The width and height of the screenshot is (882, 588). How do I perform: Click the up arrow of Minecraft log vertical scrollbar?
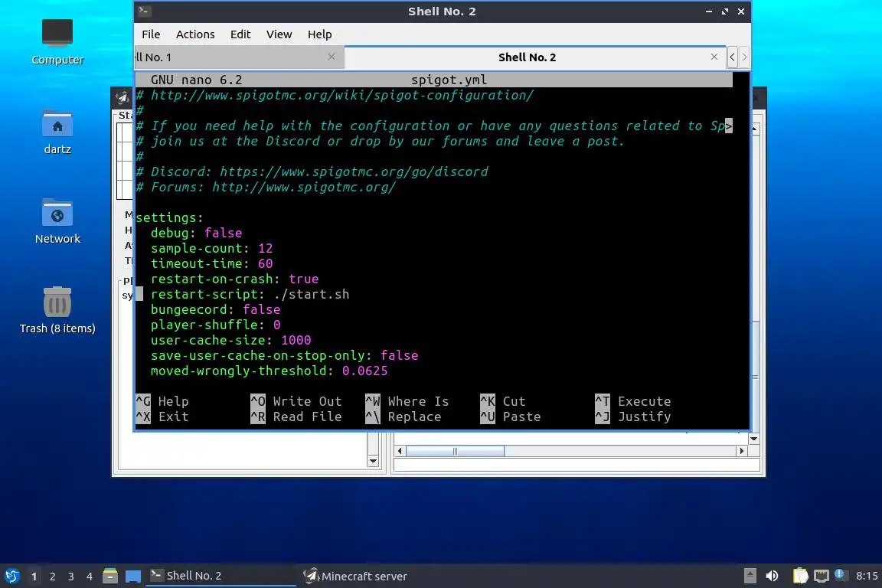[x=754, y=129]
